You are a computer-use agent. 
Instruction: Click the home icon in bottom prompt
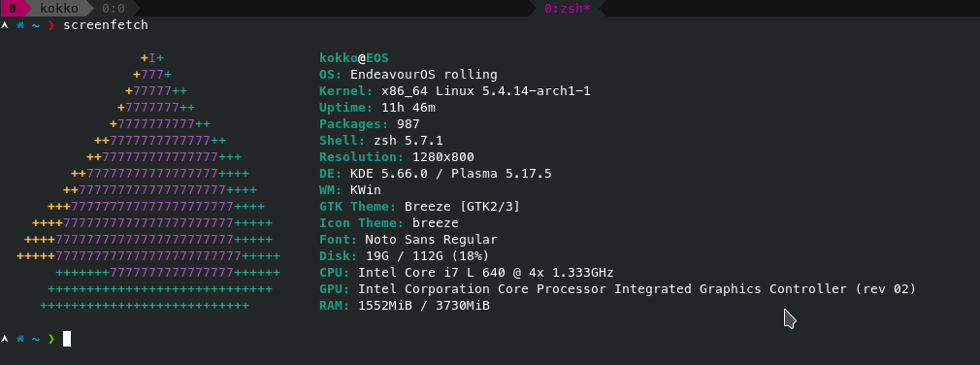click(x=20, y=339)
